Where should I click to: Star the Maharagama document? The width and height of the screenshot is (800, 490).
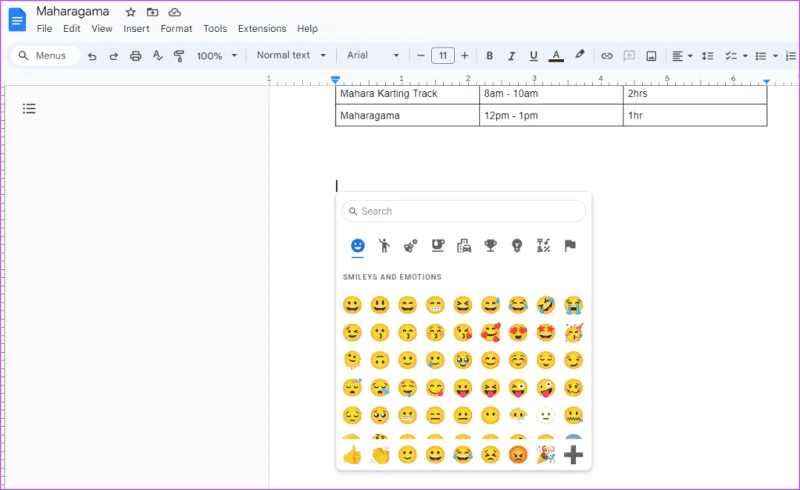pos(131,12)
